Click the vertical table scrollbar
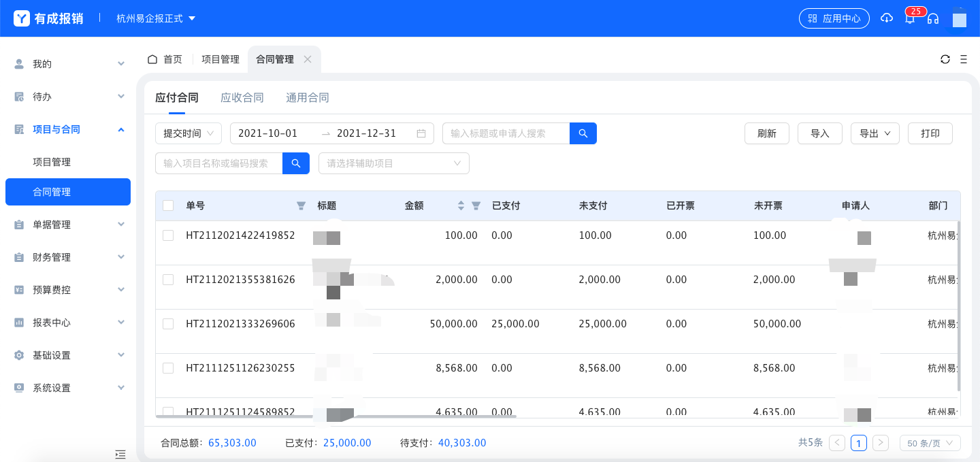This screenshot has width=980, height=462. (959, 305)
